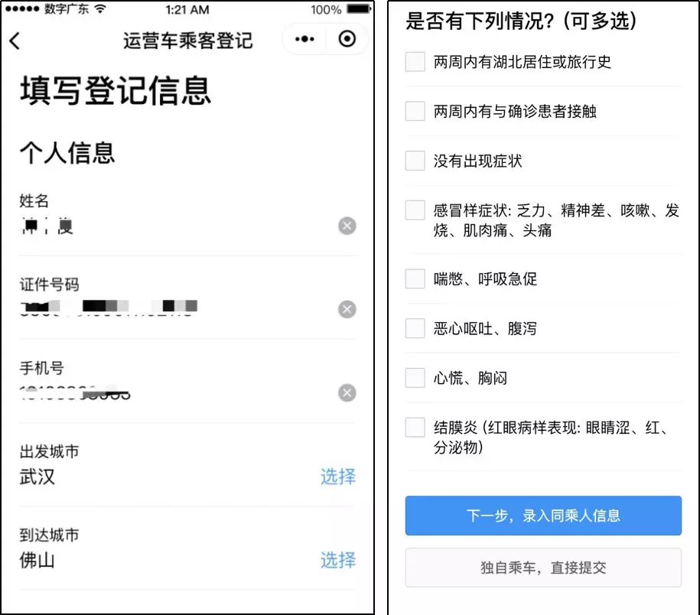This screenshot has width=700, height=615.
Task: Close mini program via circle target icon
Action: 347,39
